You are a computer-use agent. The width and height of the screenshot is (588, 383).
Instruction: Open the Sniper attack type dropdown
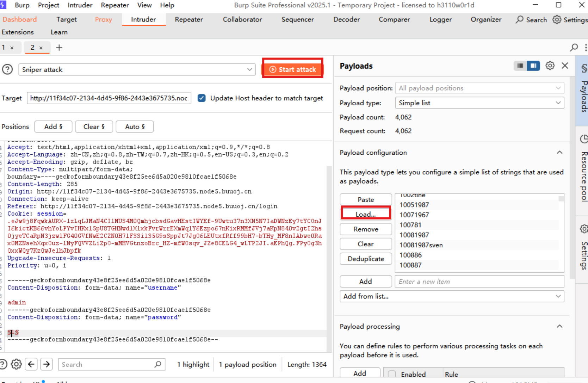pos(137,69)
